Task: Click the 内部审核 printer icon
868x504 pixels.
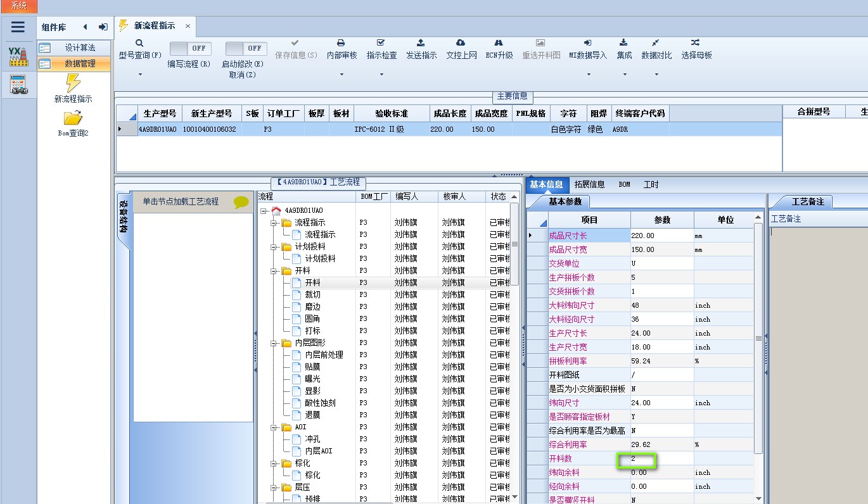Action: (341, 43)
